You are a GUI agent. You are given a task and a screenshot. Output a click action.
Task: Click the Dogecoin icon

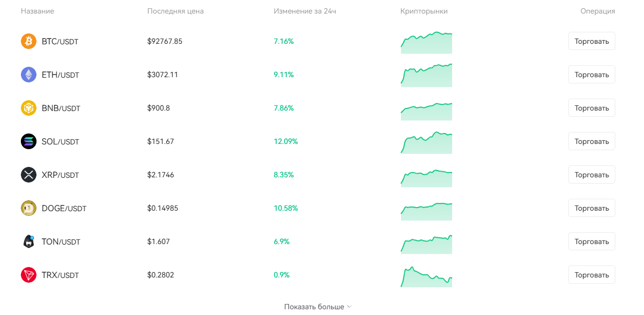pyautogui.click(x=29, y=208)
